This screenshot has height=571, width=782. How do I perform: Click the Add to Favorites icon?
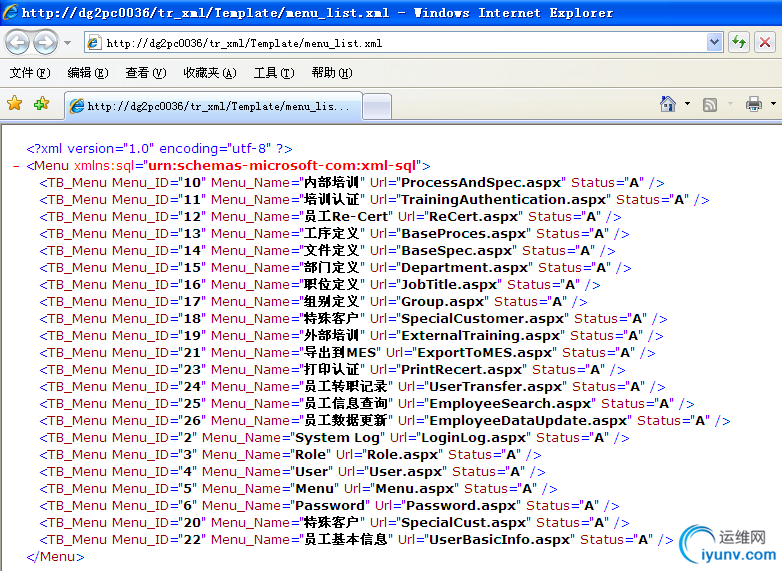tap(41, 103)
